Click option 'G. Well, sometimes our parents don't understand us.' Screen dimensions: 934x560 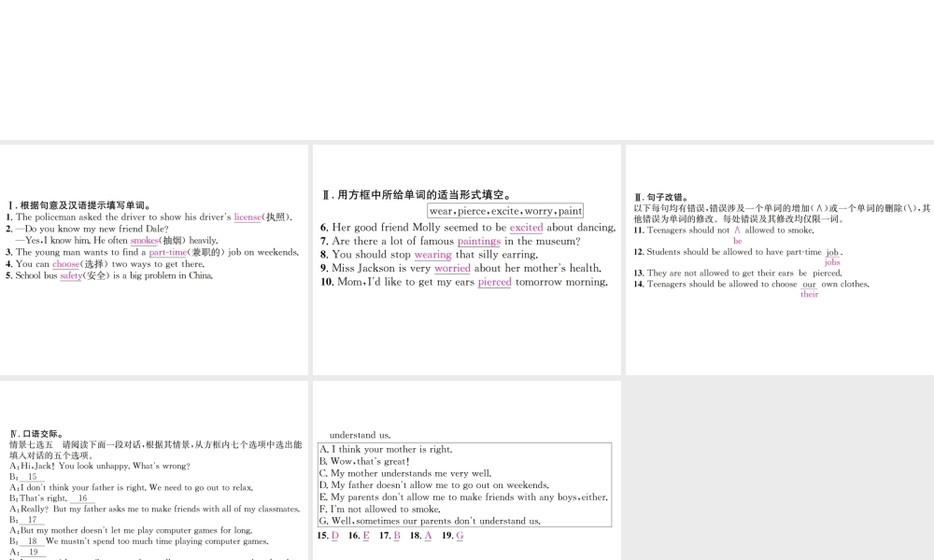click(430, 522)
